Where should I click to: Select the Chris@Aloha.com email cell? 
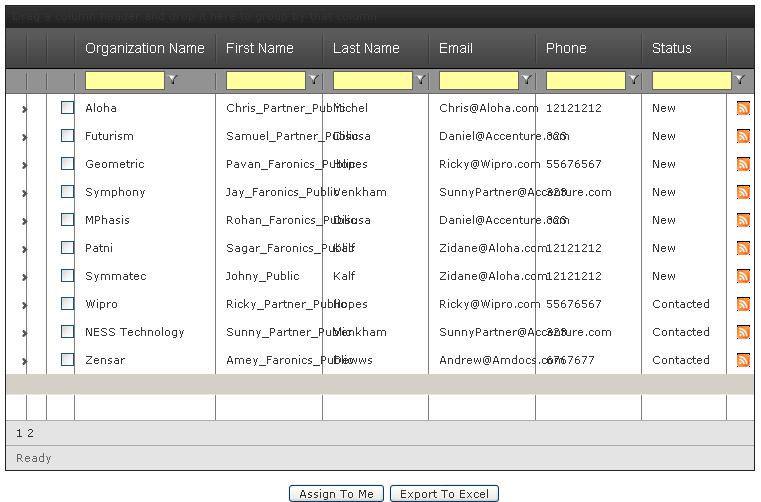(x=488, y=108)
